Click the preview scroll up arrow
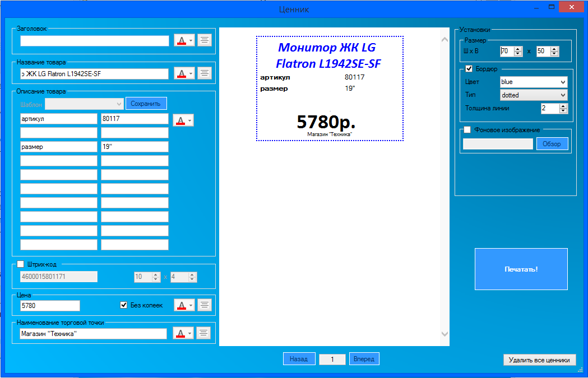 (445, 39)
